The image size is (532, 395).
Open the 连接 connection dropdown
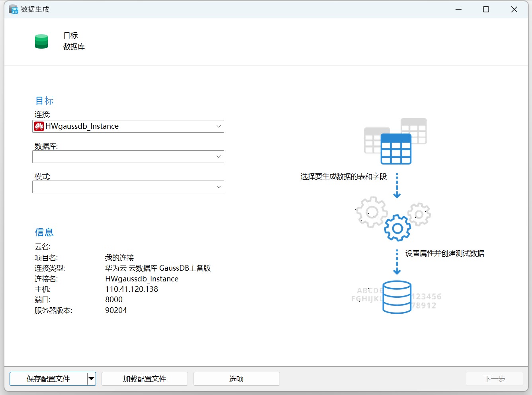click(219, 126)
